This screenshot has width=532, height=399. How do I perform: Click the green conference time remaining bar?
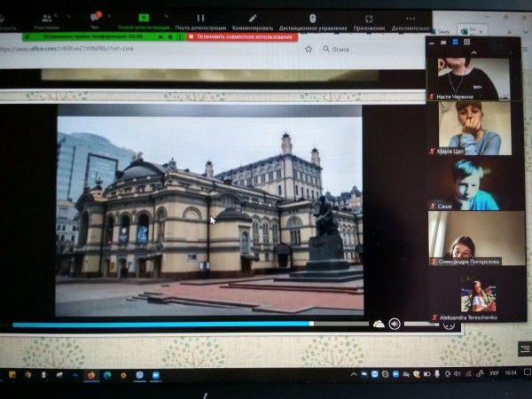pyautogui.click(x=91, y=36)
